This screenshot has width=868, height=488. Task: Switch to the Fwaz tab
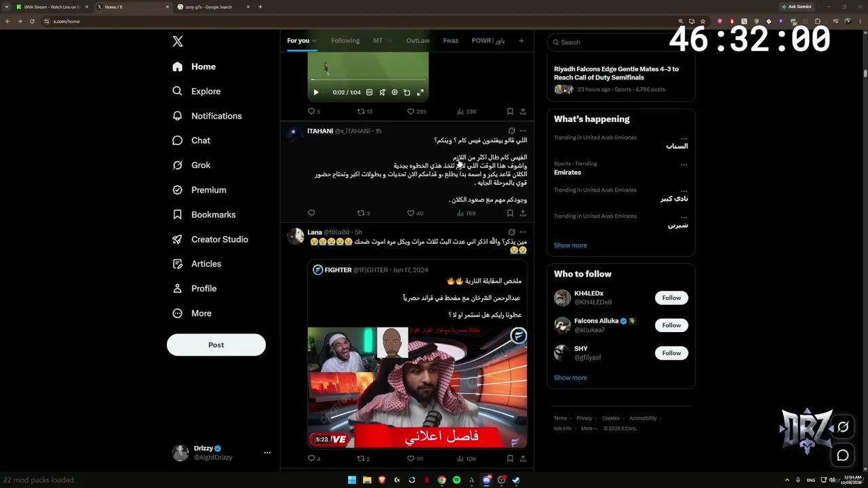[450, 41]
